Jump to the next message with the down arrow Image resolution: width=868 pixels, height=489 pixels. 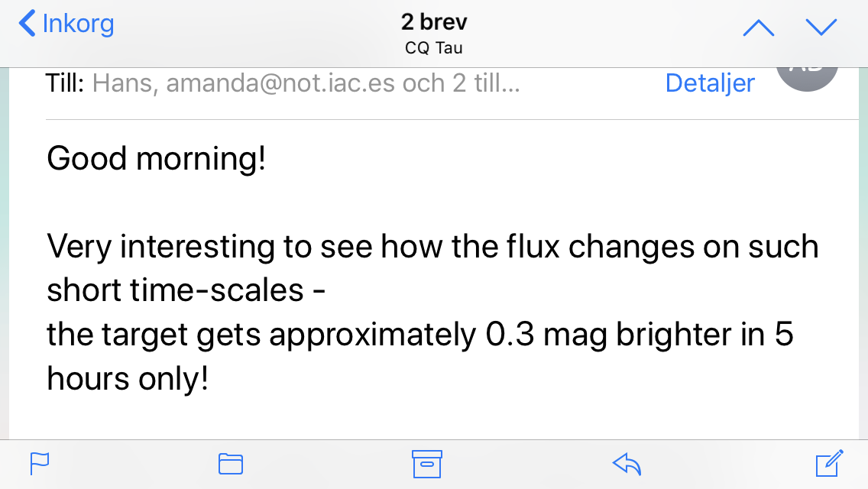tap(821, 28)
